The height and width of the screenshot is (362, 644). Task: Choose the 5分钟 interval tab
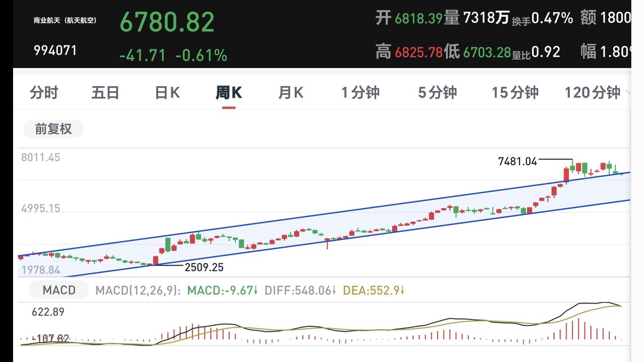(x=437, y=93)
